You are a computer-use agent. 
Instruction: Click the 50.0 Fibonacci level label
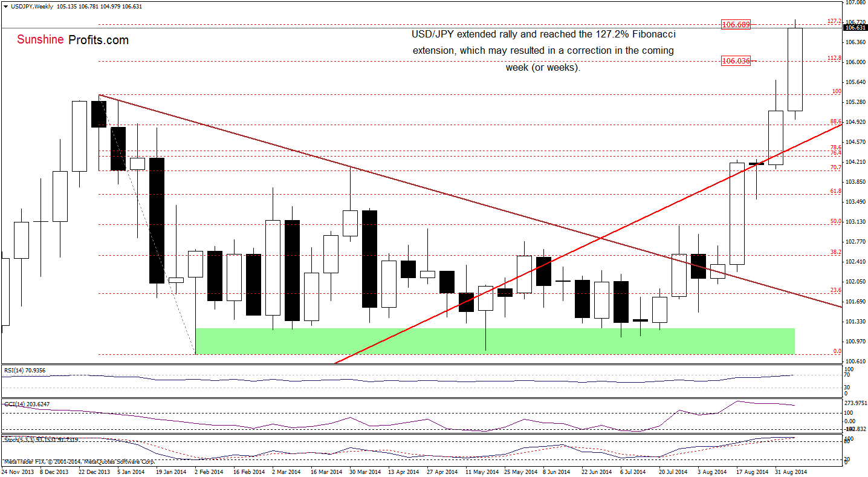(835, 222)
